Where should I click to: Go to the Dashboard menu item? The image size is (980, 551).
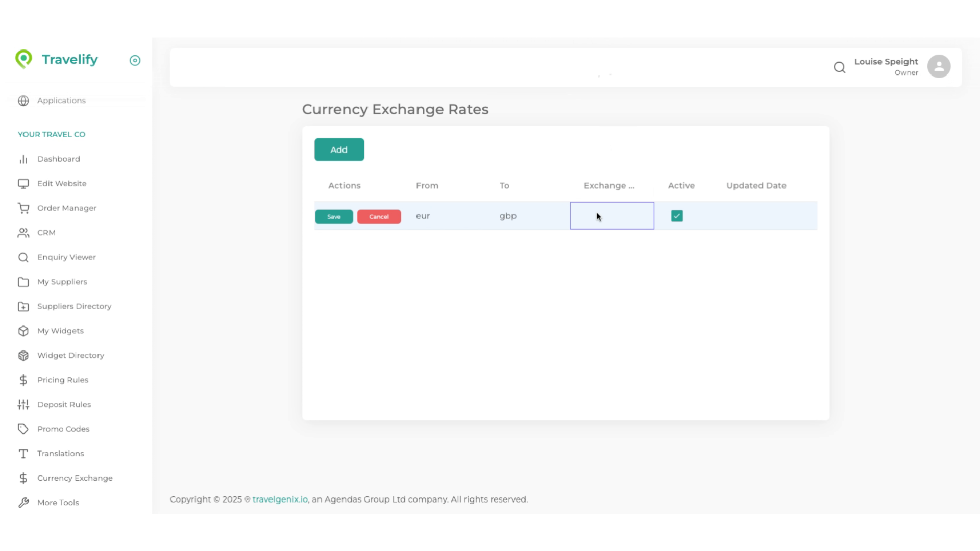click(x=59, y=159)
